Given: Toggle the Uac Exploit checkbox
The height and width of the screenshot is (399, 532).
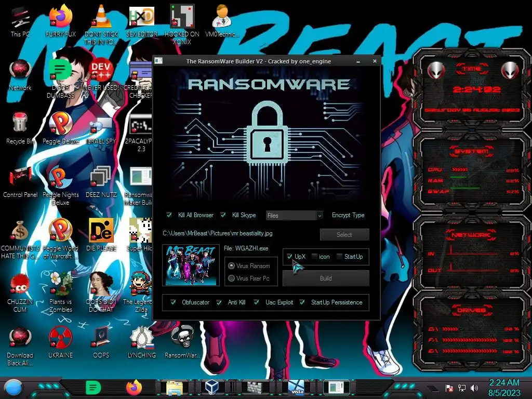Looking at the screenshot, I should pyautogui.click(x=257, y=302).
